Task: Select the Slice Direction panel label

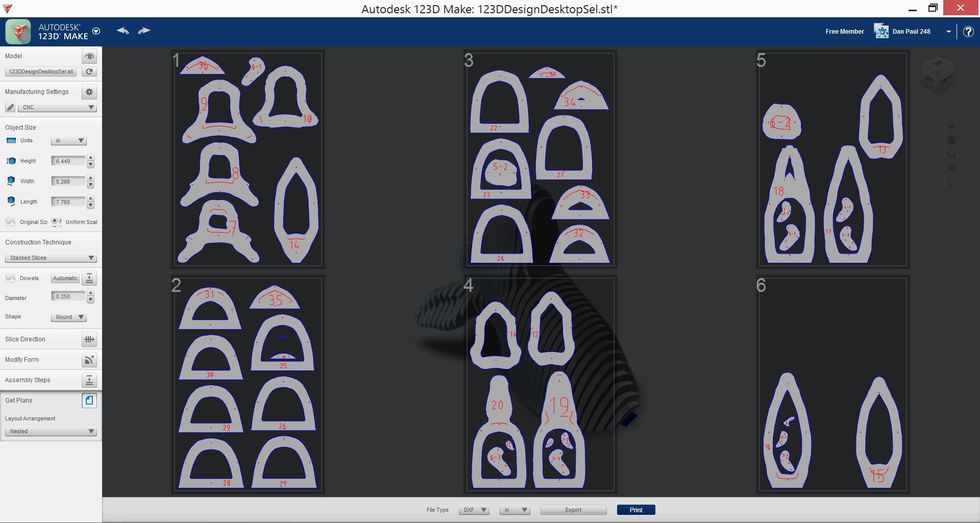Action: (x=25, y=339)
